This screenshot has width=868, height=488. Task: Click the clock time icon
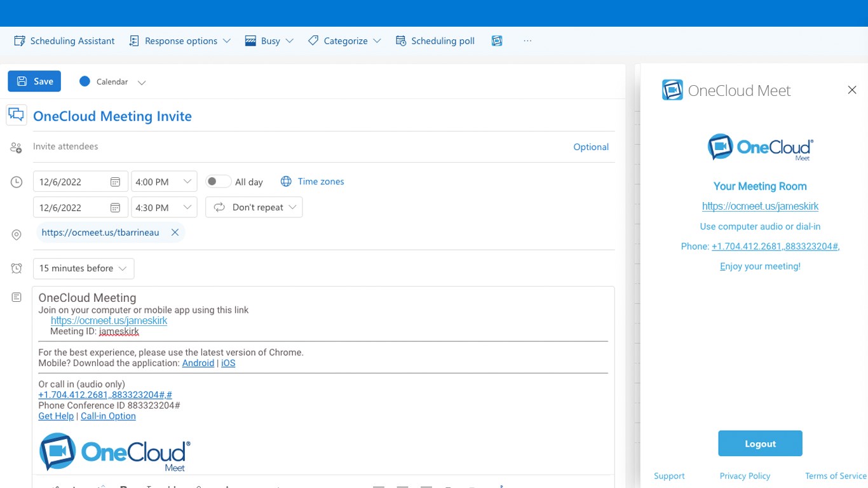click(x=17, y=182)
